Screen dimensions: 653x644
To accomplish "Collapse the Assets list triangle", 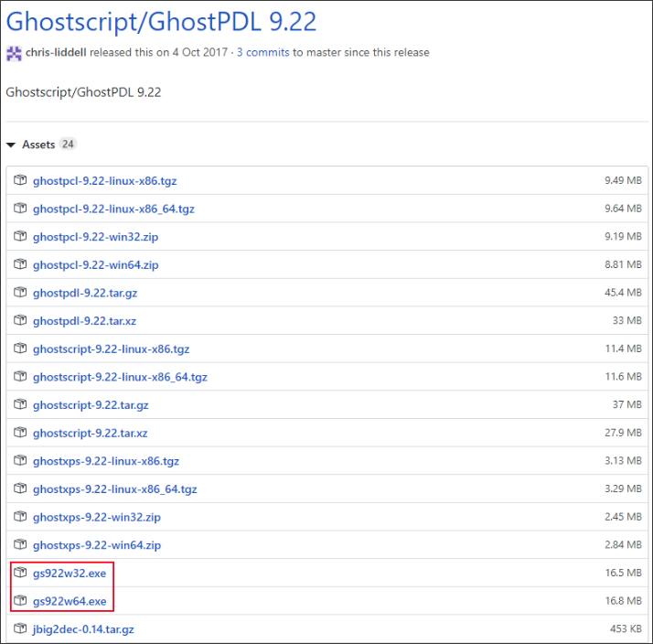I will pyautogui.click(x=11, y=145).
